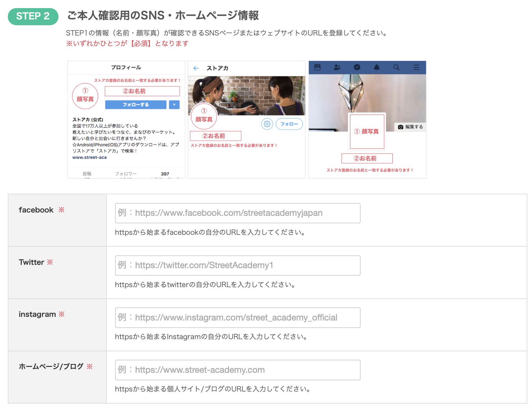
Task: Click hint text httpsから始まるtwitterの自分のURL
Action: click(205, 285)
